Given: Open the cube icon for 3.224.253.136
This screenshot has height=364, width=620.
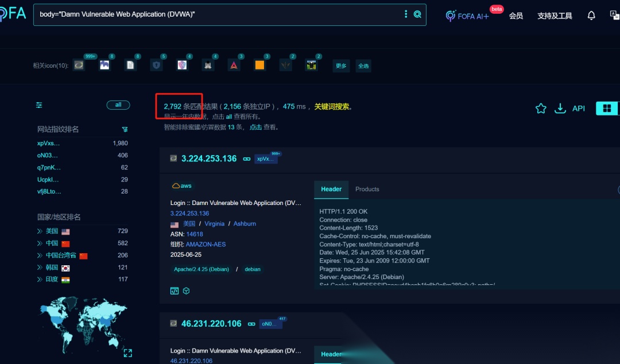Looking at the screenshot, I should pyautogui.click(x=186, y=291).
